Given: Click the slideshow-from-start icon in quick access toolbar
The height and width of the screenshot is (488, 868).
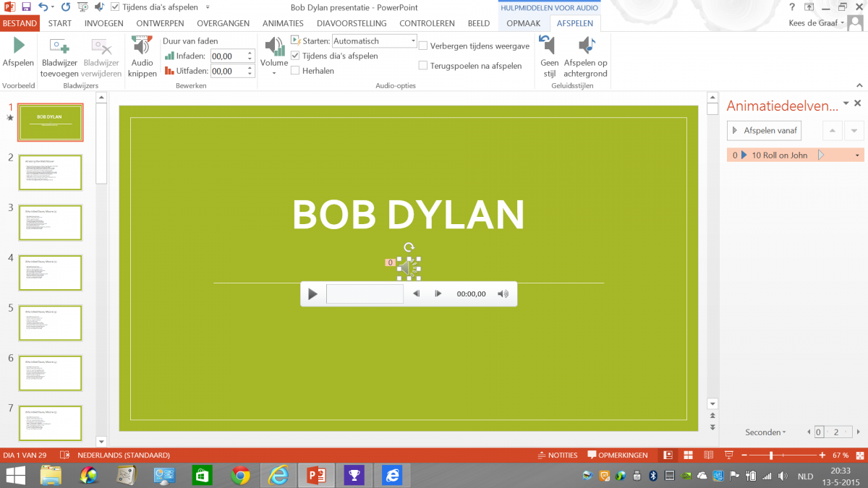Looking at the screenshot, I should (x=83, y=7).
